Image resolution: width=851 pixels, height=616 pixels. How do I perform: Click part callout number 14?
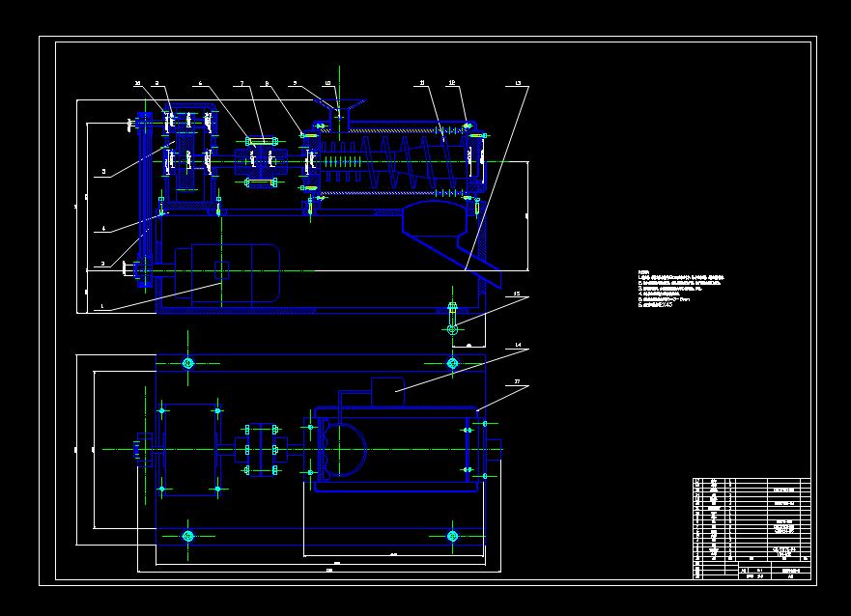click(518, 345)
